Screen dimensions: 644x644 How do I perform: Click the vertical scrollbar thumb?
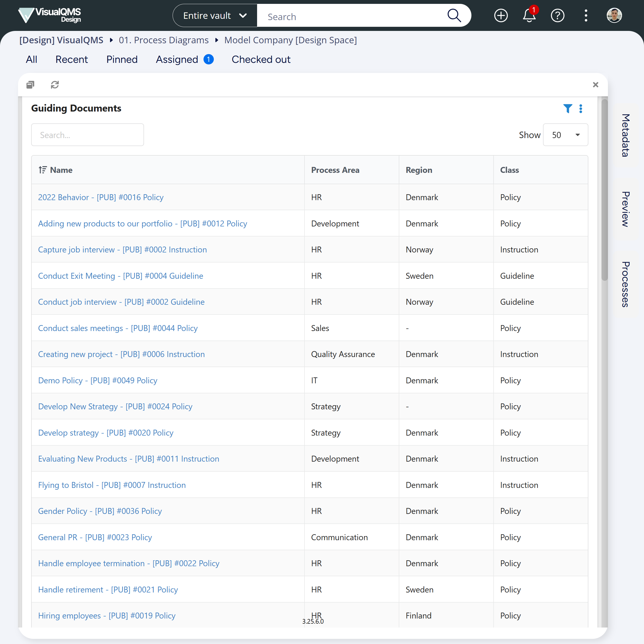[604, 190]
